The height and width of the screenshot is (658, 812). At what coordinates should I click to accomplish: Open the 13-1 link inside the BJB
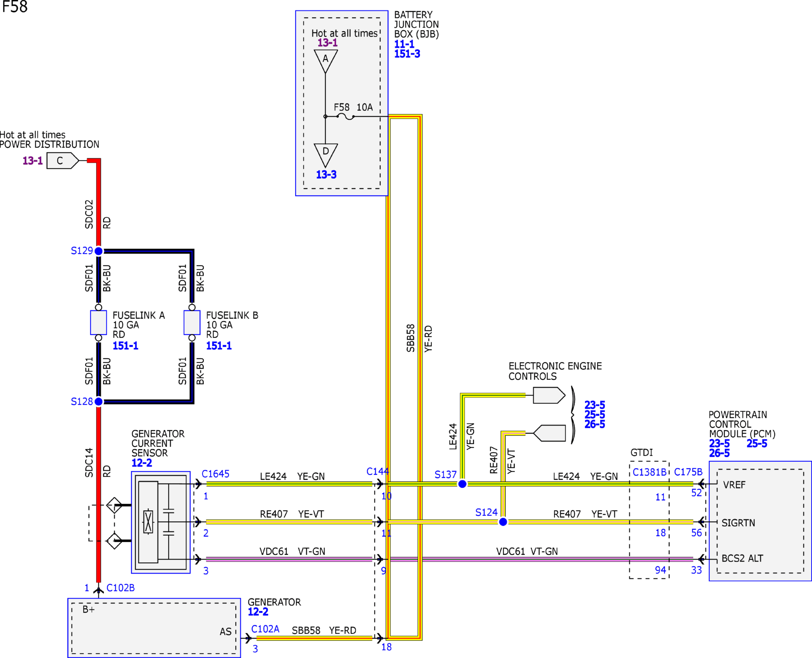tap(327, 43)
